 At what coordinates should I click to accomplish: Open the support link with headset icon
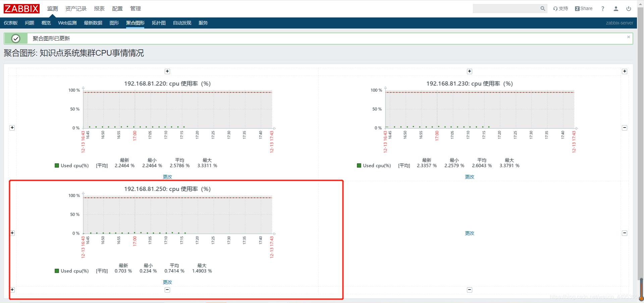[x=560, y=9]
